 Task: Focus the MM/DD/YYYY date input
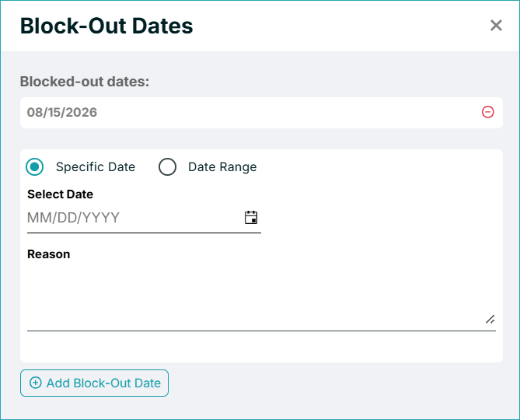pos(134,218)
